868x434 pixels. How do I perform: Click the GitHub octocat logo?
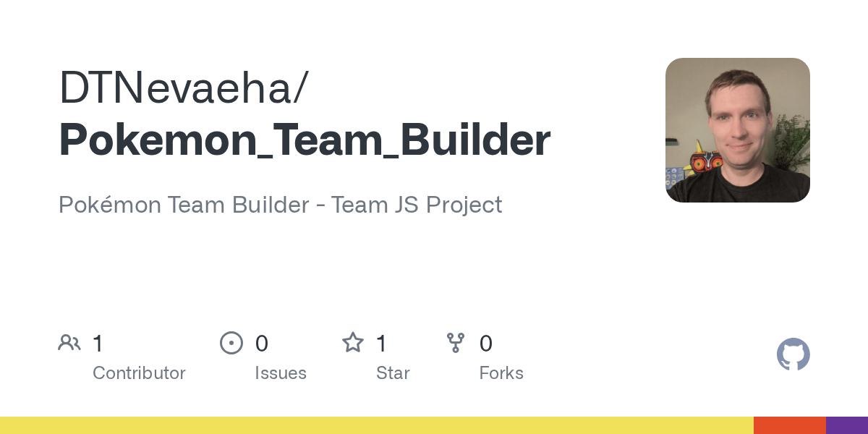(x=793, y=354)
